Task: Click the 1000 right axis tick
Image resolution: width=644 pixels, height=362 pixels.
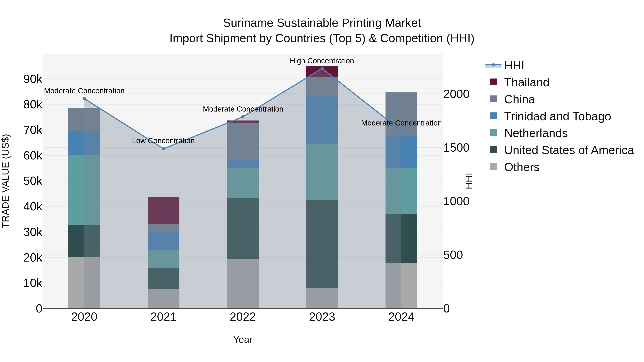Action: coord(457,201)
